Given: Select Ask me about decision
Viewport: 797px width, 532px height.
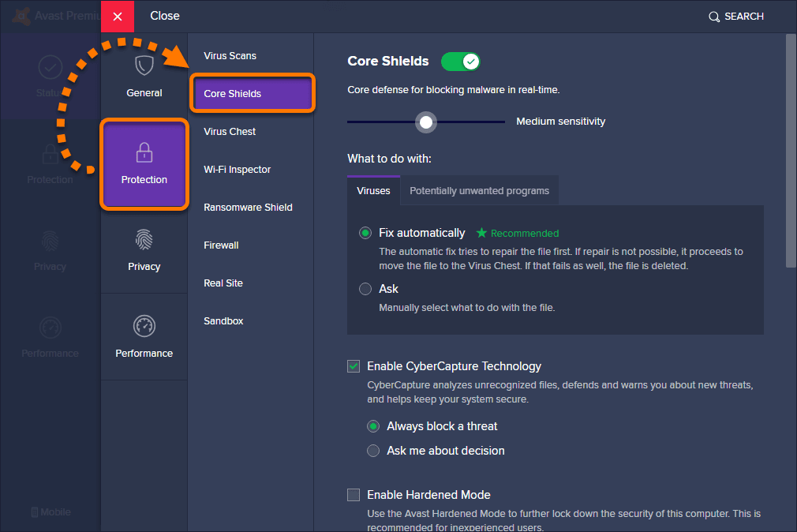Looking at the screenshot, I should (x=373, y=451).
